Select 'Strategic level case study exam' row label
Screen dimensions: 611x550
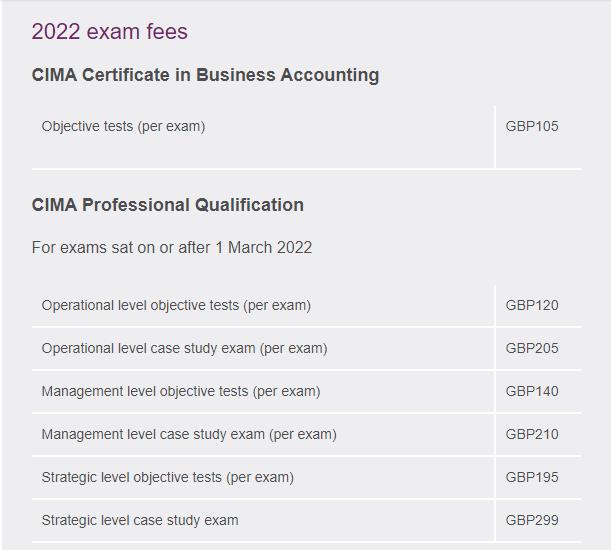pos(140,520)
